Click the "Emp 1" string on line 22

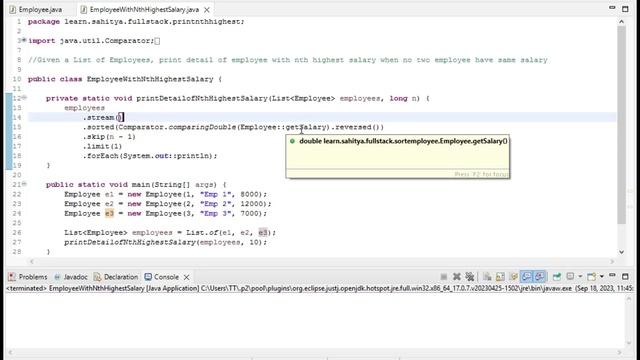[x=215, y=194]
